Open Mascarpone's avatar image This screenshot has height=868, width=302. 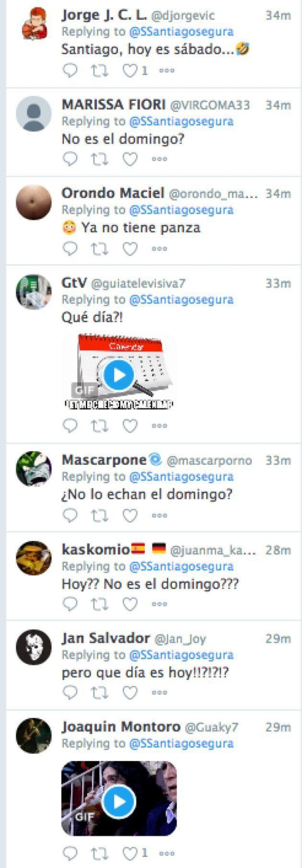pos(34,469)
